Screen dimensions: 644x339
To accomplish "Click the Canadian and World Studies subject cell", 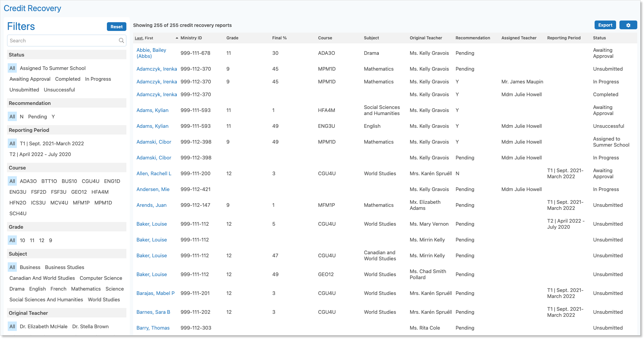I will pos(380,256).
